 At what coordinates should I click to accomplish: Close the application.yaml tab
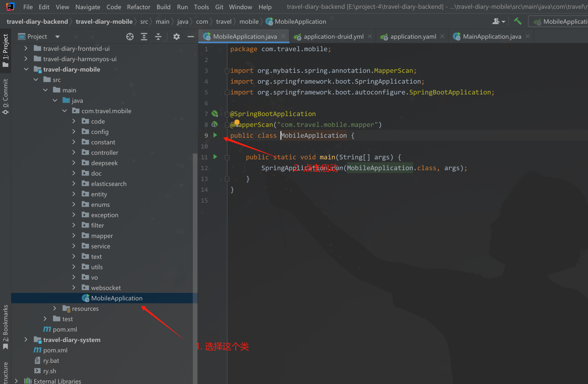tap(442, 36)
